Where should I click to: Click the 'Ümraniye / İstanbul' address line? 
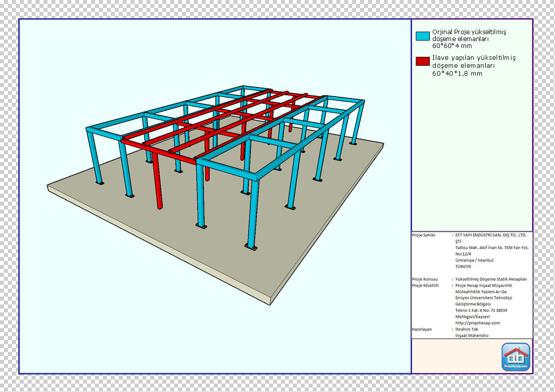pyautogui.click(x=474, y=260)
